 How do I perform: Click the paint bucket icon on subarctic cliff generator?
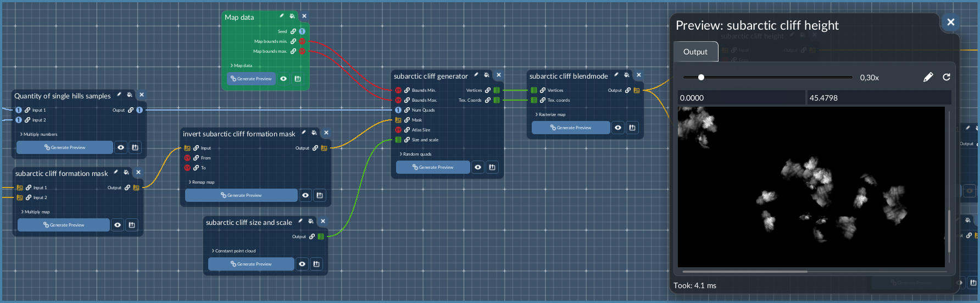[x=487, y=75]
